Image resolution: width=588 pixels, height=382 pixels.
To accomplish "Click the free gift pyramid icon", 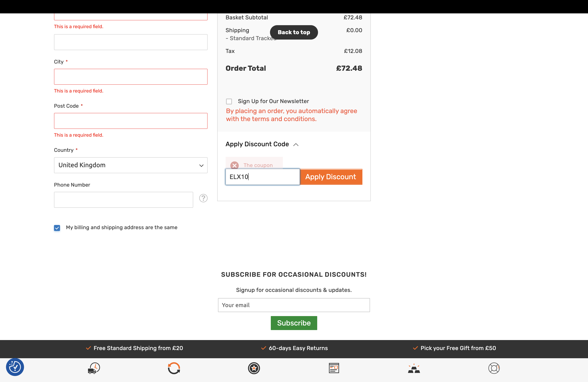I will click(x=414, y=368).
